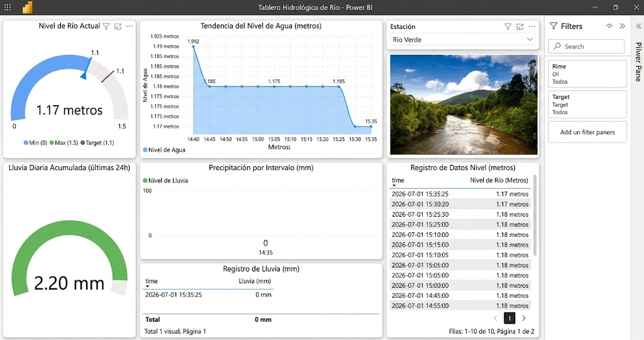The image size is (644, 340).
Task: Select page 1 in table pagination
Action: click(509, 318)
